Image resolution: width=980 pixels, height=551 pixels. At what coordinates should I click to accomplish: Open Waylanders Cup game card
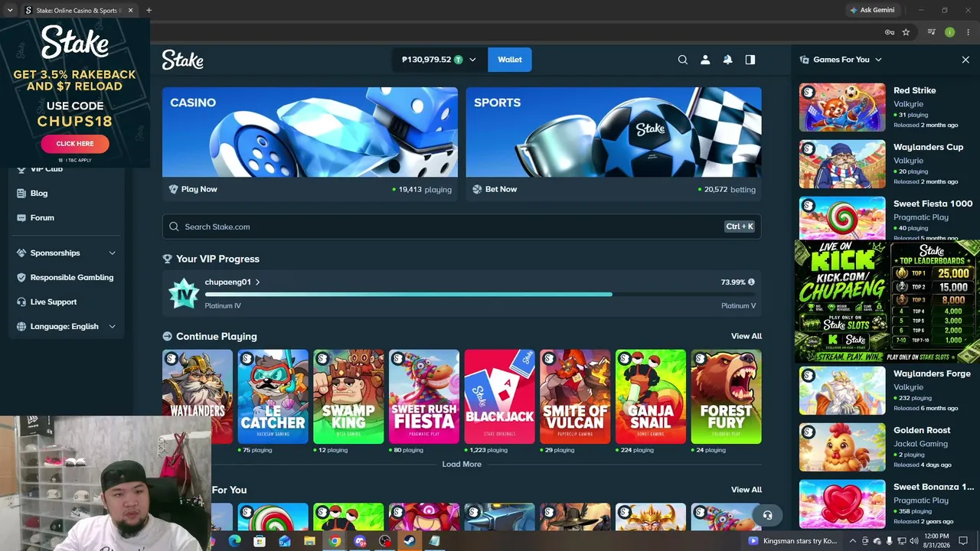pos(886,164)
